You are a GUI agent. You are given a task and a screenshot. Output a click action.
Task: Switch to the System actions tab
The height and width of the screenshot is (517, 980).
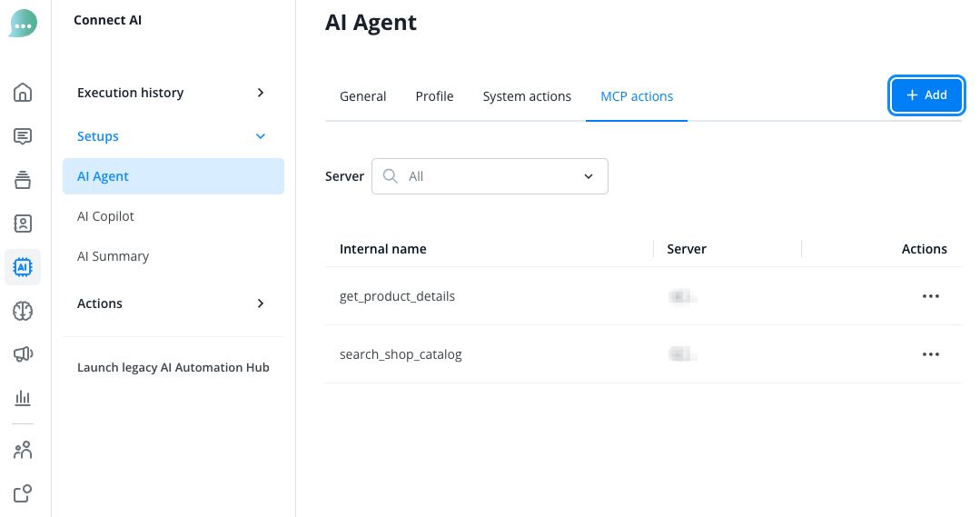(x=527, y=96)
